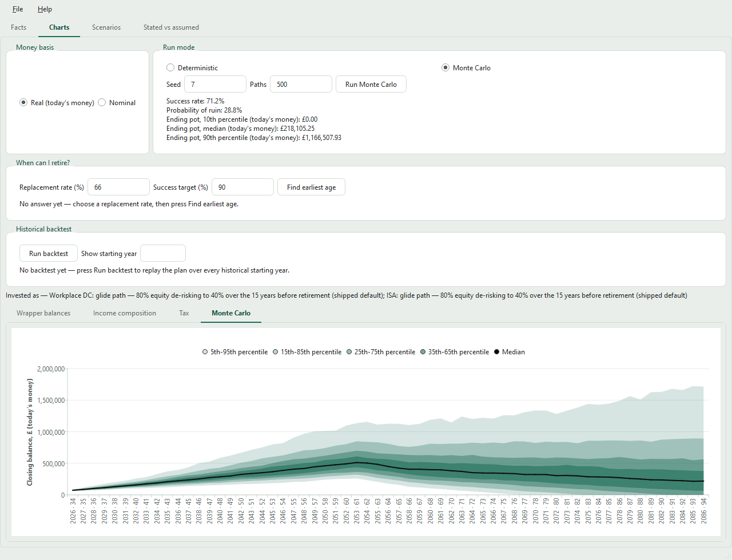Click the 'Money basis' group label
732x560 pixels.
coord(35,47)
